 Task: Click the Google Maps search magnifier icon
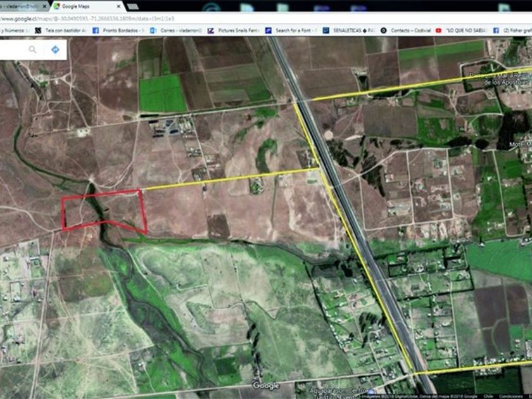click(x=32, y=49)
